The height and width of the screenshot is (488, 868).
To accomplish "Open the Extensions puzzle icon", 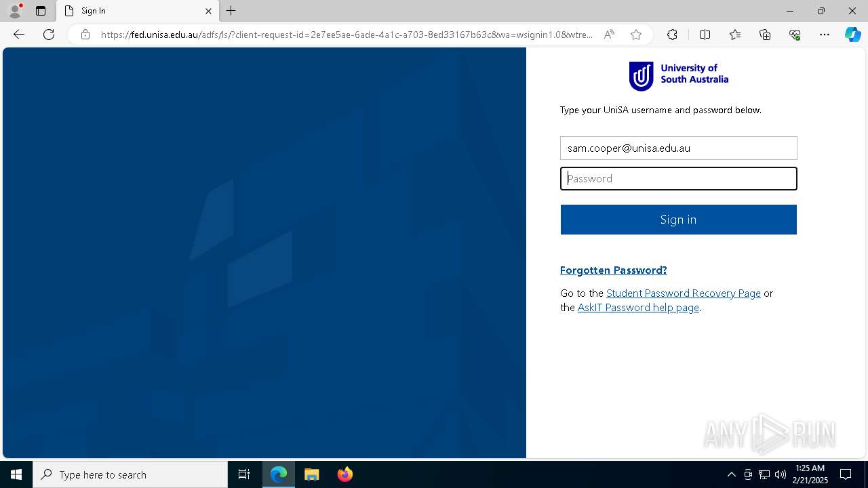I will 672,35.
